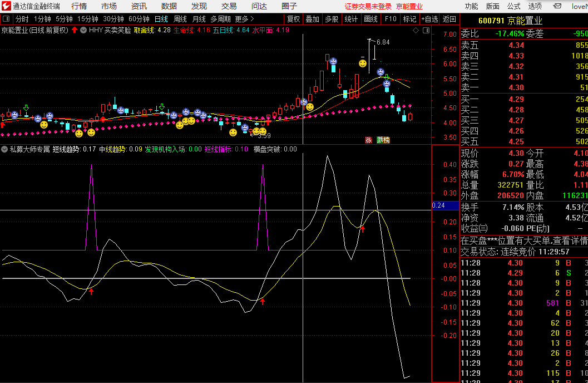Click the 中线趋势: 0.09 indicator label
This screenshot has width=588, height=383.
click(x=121, y=149)
